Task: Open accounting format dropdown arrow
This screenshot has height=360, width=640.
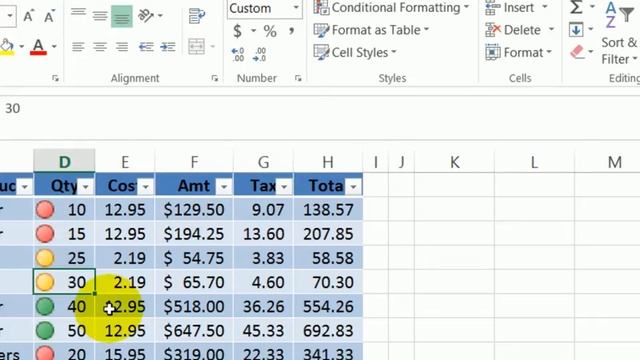Action: tap(253, 31)
